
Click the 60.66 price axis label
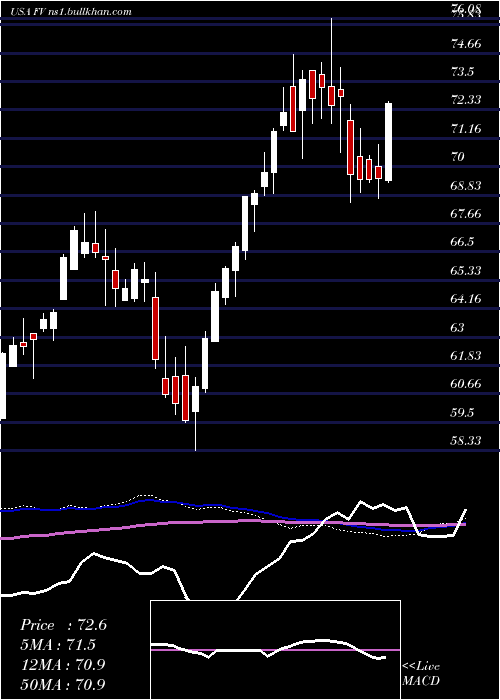466,384
